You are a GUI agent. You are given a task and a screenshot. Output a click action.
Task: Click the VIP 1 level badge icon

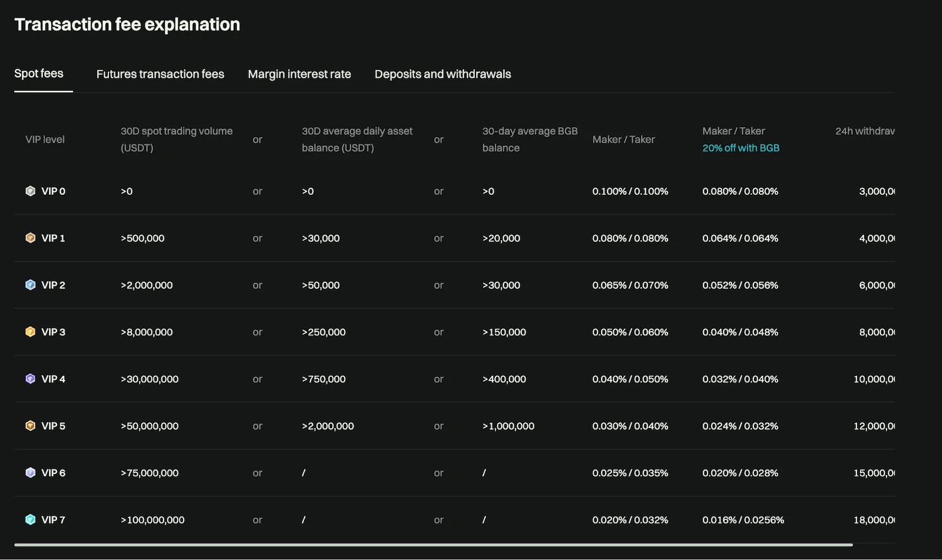pos(31,238)
